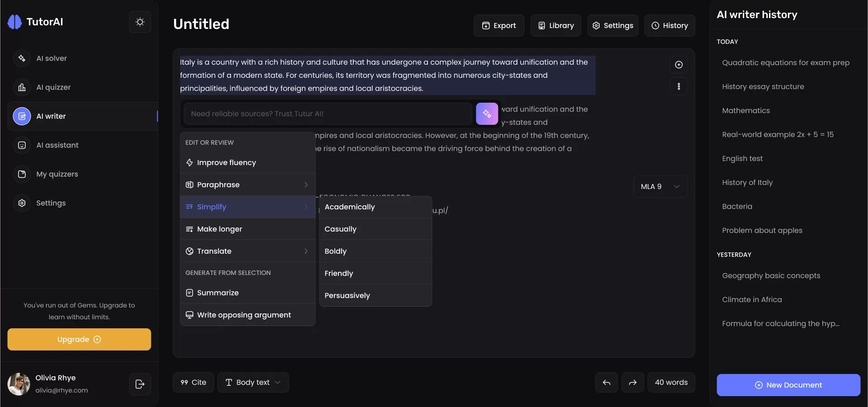868x407 pixels.
Task: Switch to the AI assistant panel
Action: tap(57, 145)
